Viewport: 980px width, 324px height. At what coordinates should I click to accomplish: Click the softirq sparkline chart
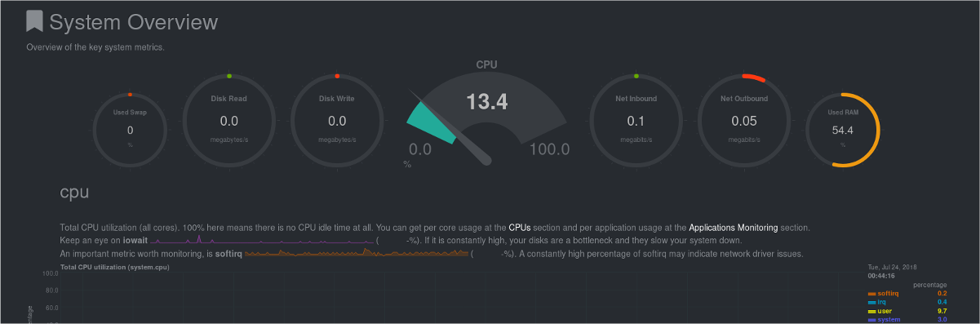357,253
